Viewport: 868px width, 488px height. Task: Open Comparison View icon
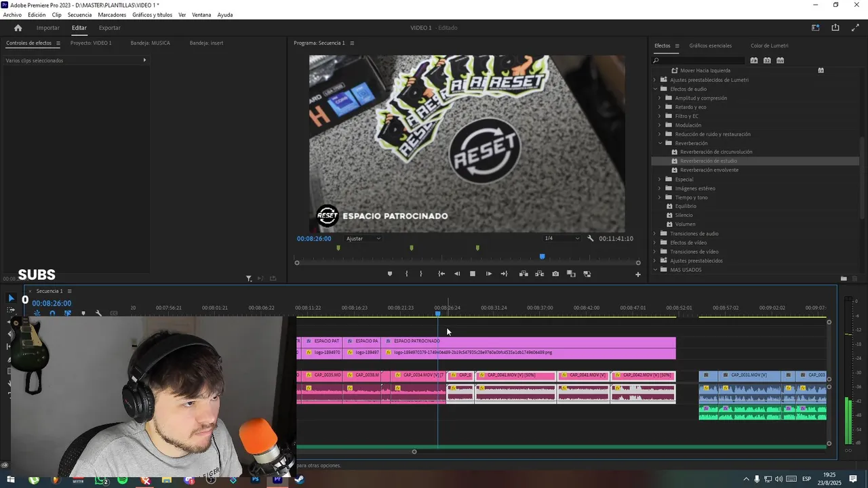(x=571, y=274)
